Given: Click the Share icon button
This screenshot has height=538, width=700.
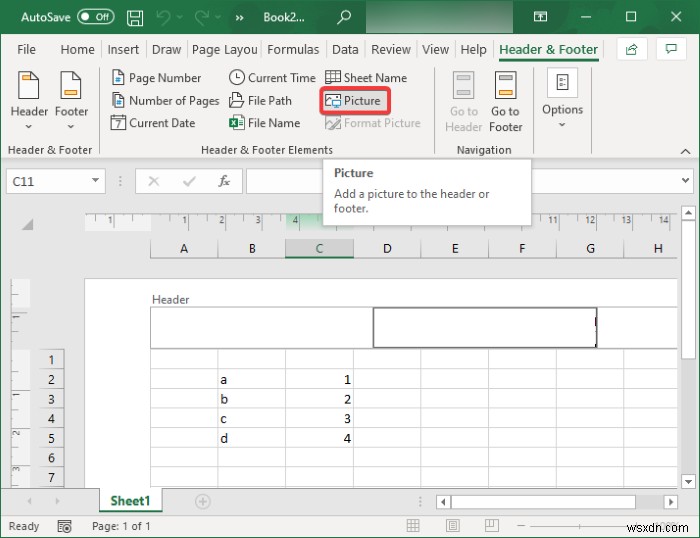Looking at the screenshot, I should 631,49.
